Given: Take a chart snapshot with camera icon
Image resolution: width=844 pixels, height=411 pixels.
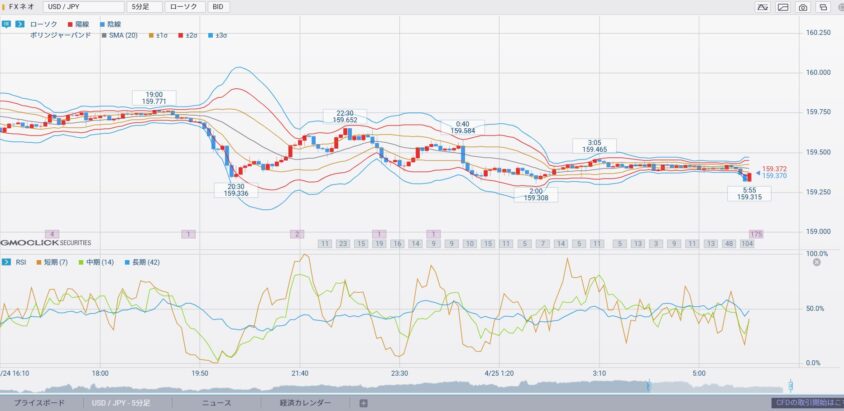Looking at the screenshot, I should click(x=803, y=7).
